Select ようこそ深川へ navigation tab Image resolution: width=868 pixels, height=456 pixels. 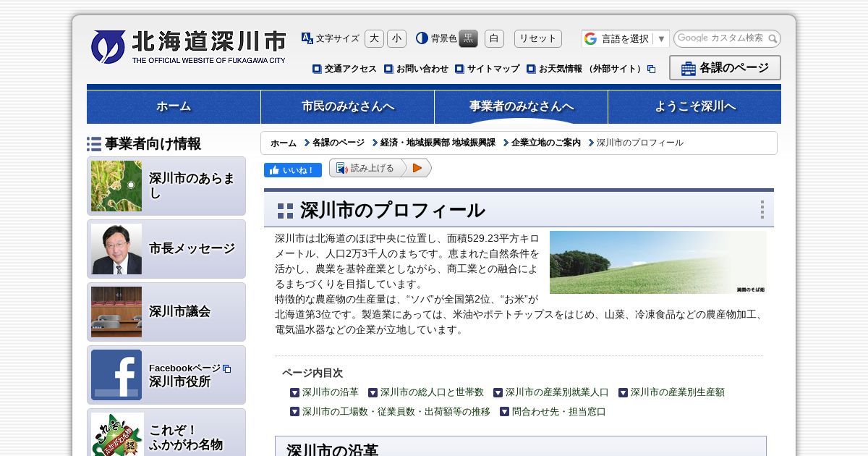click(x=695, y=107)
